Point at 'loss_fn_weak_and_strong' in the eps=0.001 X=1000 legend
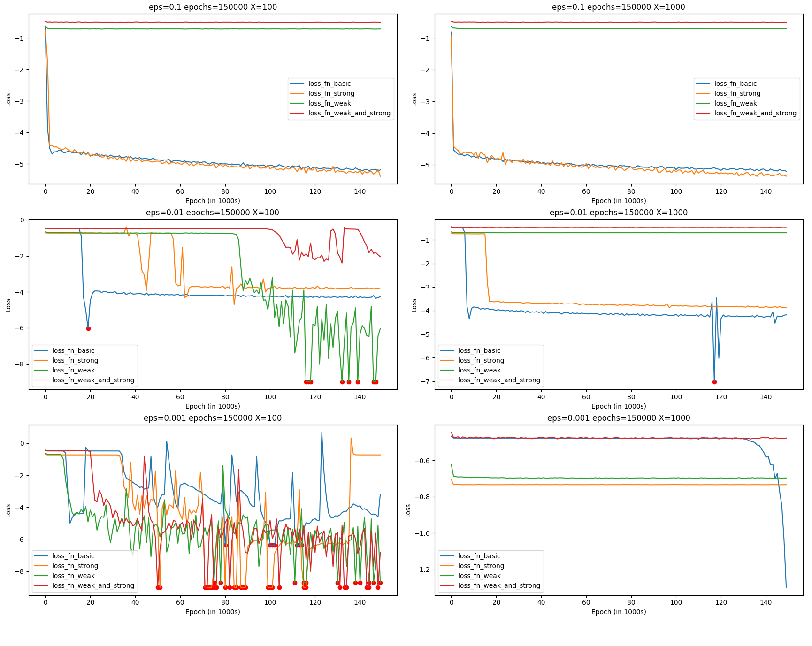 [499, 585]
